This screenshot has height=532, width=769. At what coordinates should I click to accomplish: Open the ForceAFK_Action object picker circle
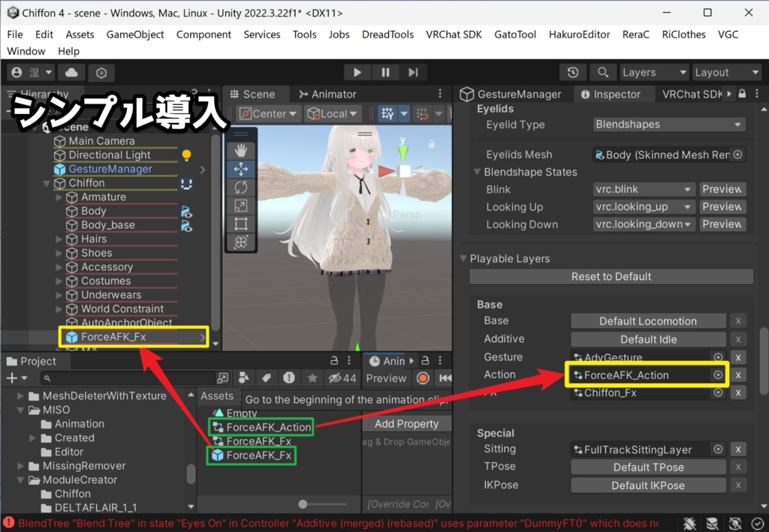point(719,374)
